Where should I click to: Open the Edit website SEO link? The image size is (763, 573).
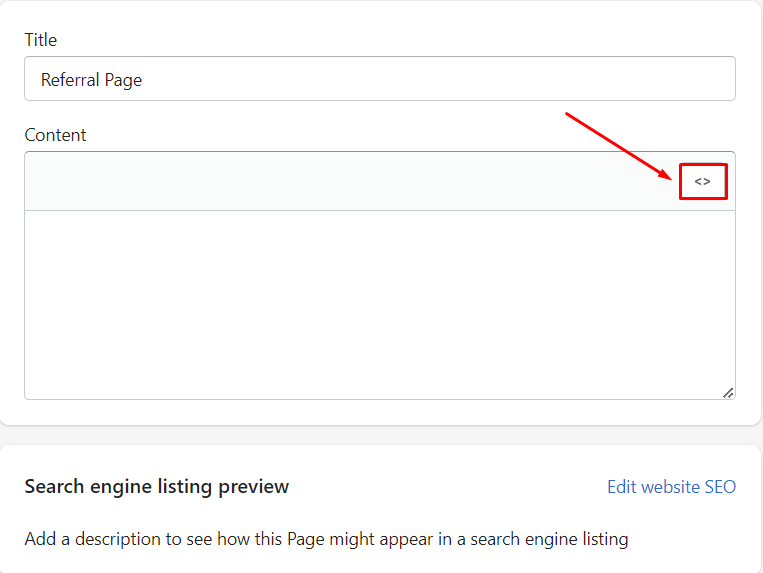[x=671, y=487]
